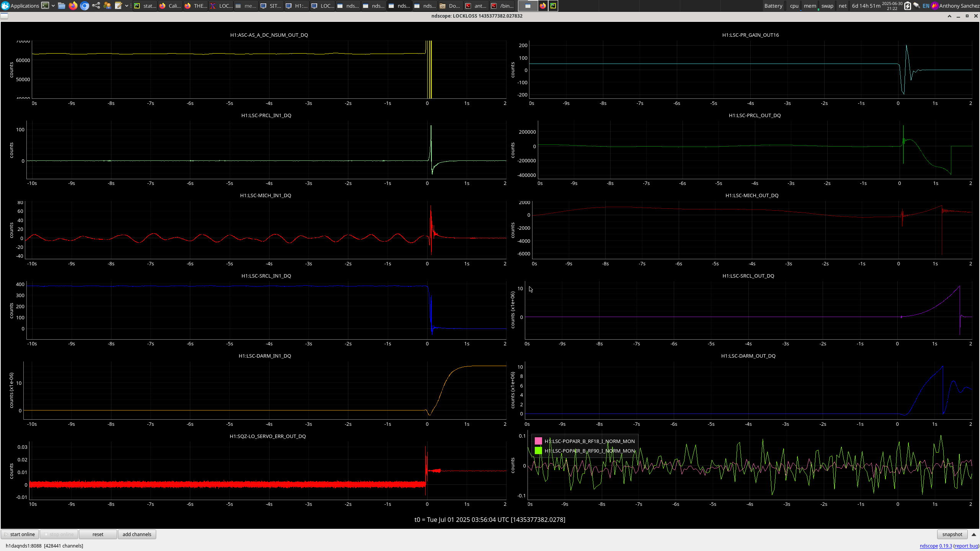Open the clock showing 2025-06-30 21:22
This screenshot has height=551, width=980.
point(892,6)
